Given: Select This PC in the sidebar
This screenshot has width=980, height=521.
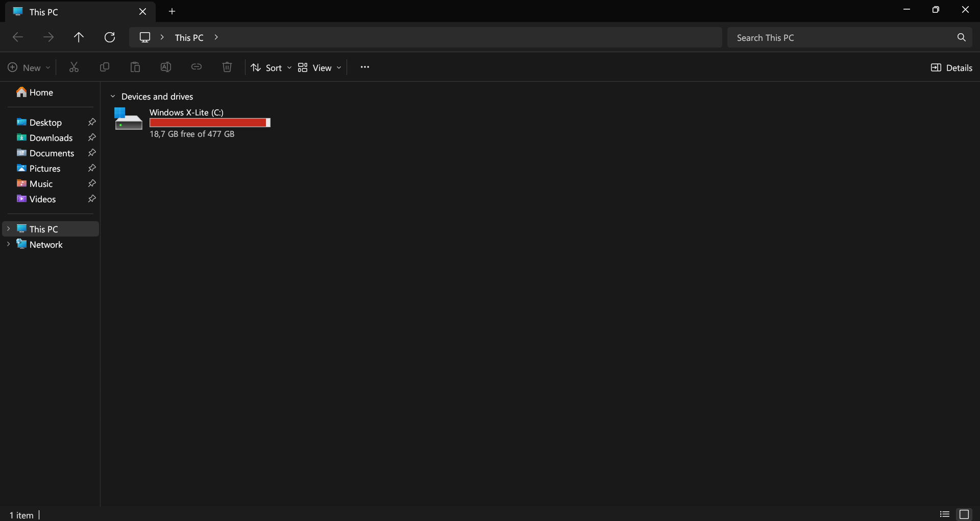Looking at the screenshot, I should [51, 229].
